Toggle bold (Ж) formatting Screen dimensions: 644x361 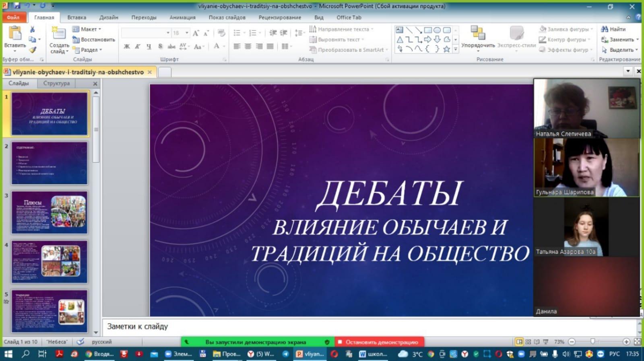[x=127, y=46]
